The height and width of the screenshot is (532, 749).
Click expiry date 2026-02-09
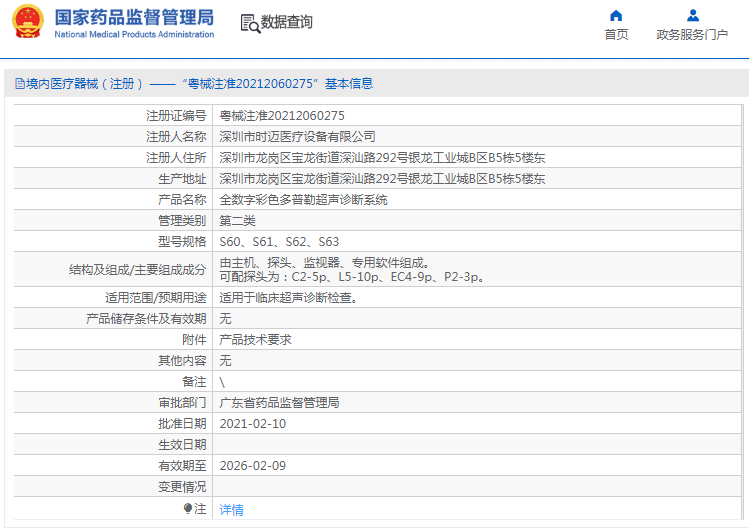253,466
